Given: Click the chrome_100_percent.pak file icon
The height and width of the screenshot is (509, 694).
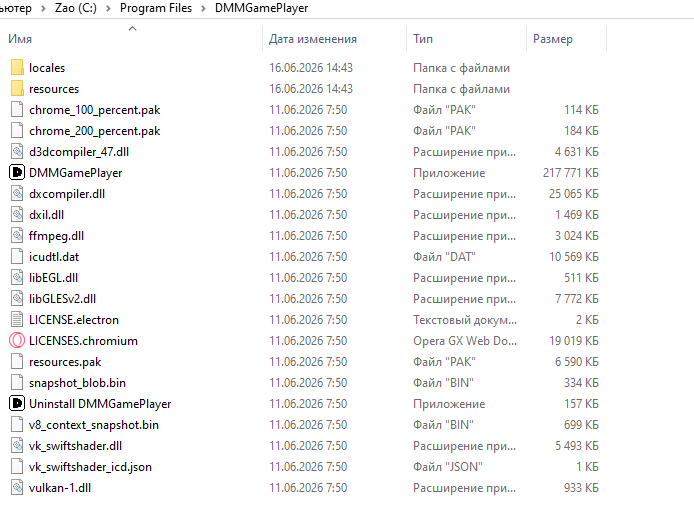Looking at the screenshot, I should tap(17, 110).
